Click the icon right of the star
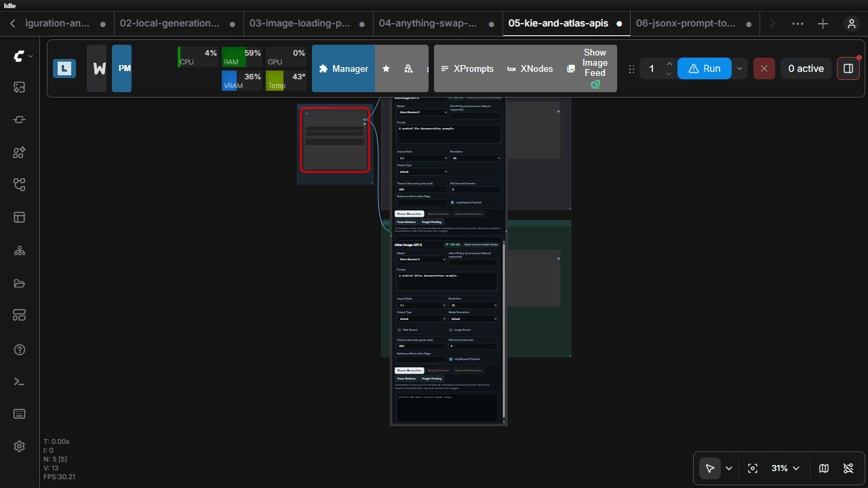Screen dimensions: 868x488 point(408,68)
